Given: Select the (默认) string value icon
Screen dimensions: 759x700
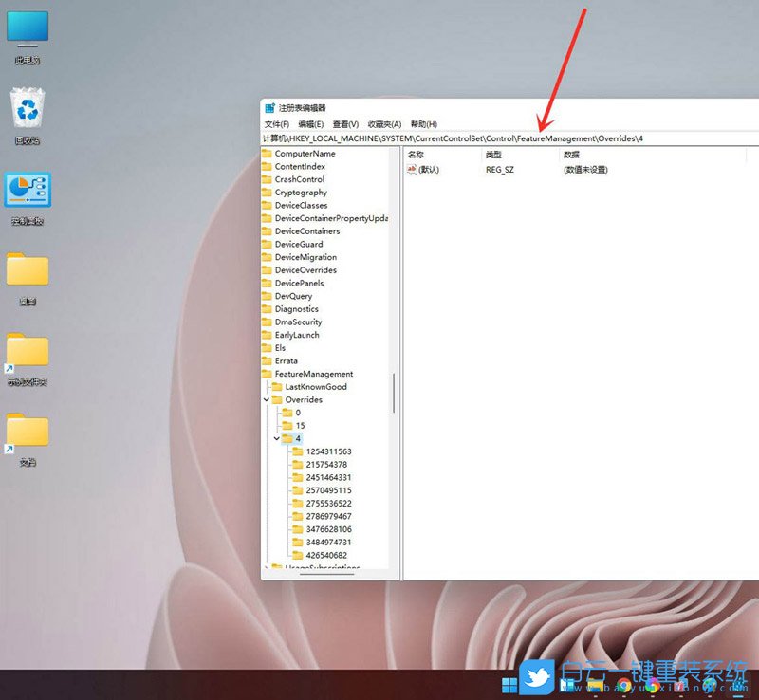Looking at the screenshot, I should tap(412, 170).
